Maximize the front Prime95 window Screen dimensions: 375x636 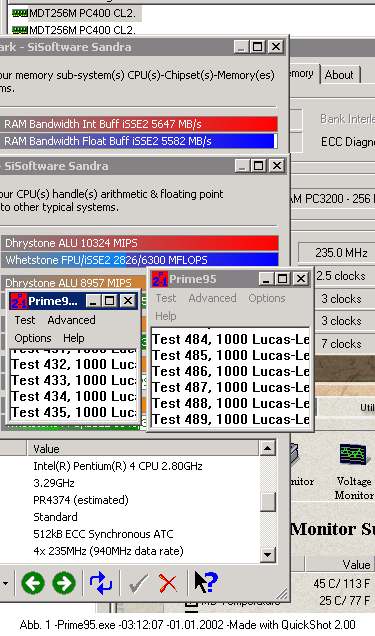(282, 279)
